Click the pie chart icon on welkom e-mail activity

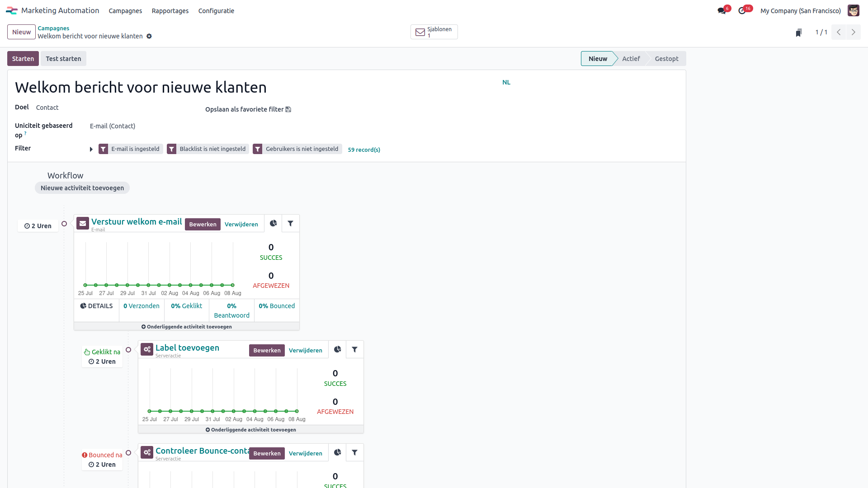(x=274, y=223)
